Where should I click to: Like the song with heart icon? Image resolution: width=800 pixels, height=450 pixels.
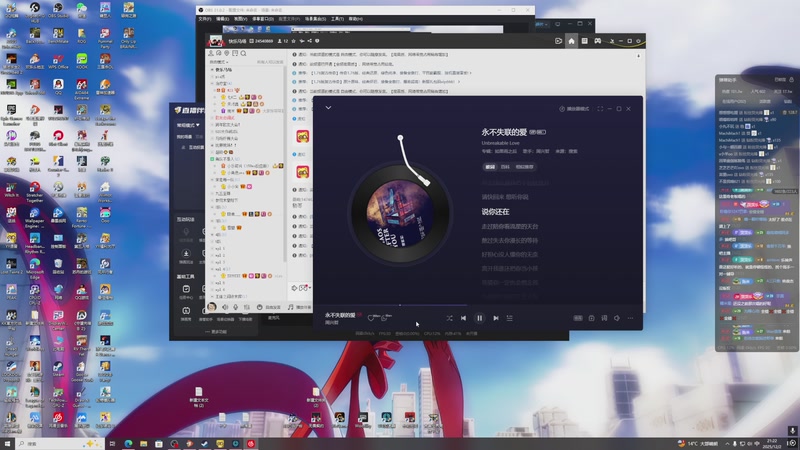coord(371,318)
